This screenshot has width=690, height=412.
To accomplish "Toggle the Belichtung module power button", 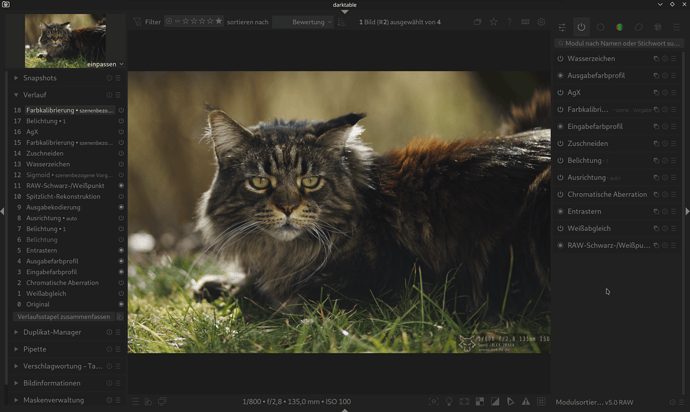I will pyautogui.click(x=560, y=161).
